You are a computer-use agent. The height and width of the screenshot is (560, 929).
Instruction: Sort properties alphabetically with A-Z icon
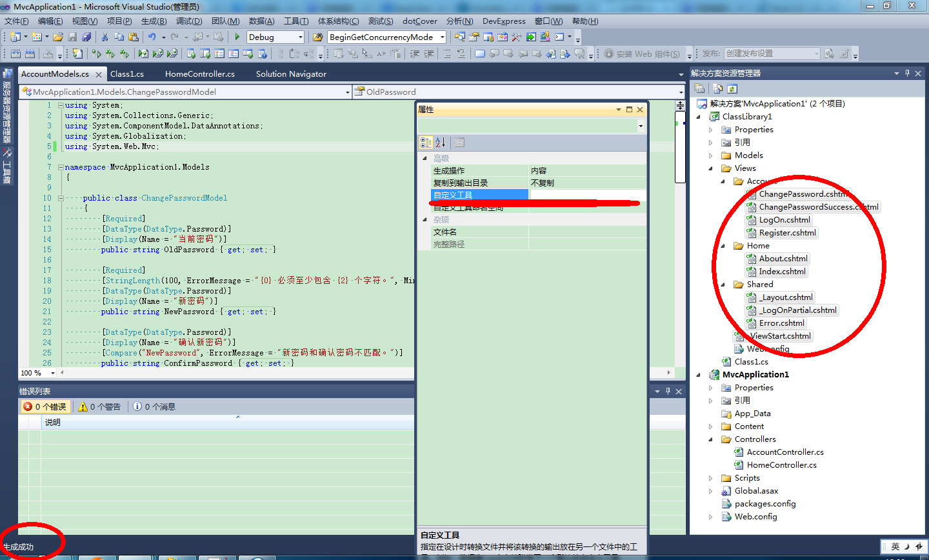(440, 142)
